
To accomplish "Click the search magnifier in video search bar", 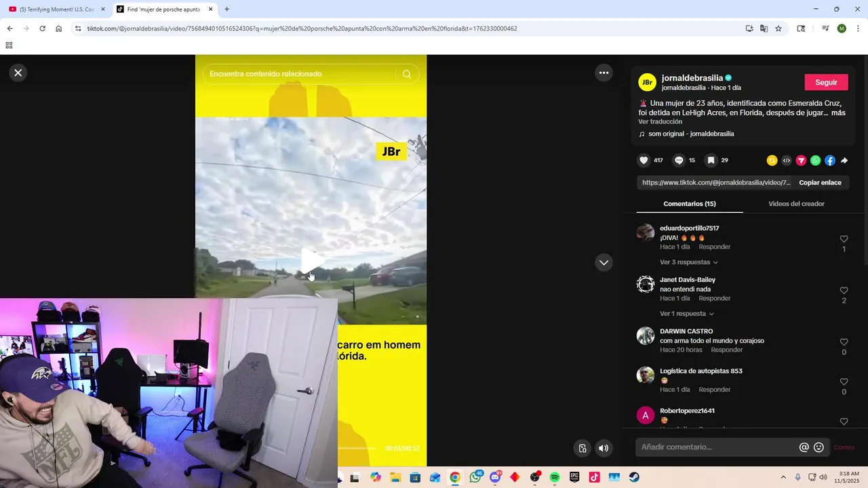I will 407,74.
